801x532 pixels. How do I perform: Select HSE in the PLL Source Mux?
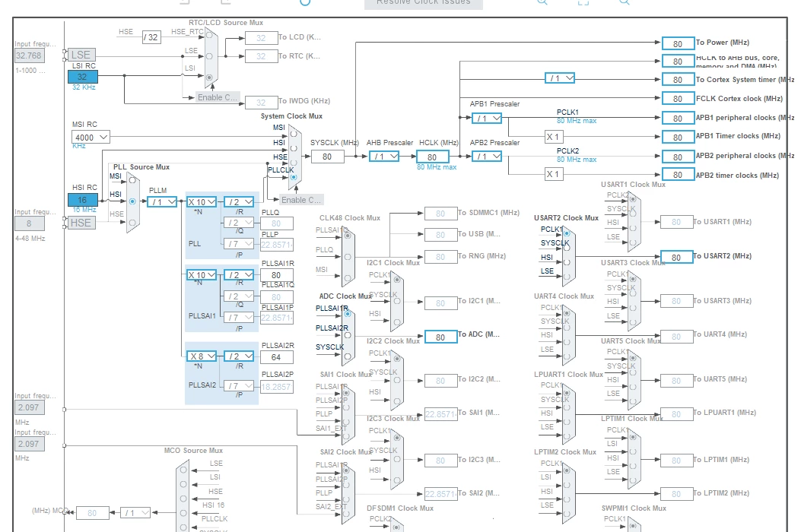click(x=132, y=223)
